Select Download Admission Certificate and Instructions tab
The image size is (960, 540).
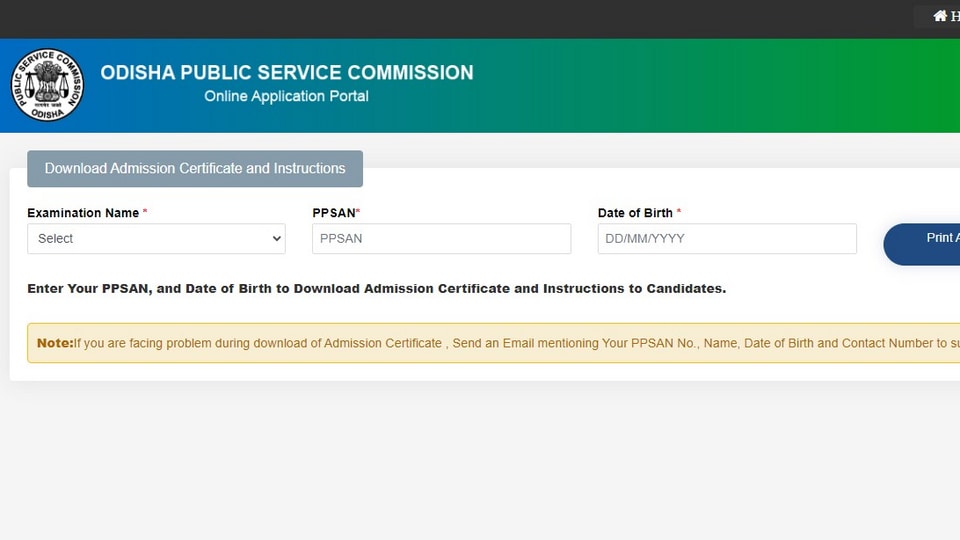click(x=195, y=168)
